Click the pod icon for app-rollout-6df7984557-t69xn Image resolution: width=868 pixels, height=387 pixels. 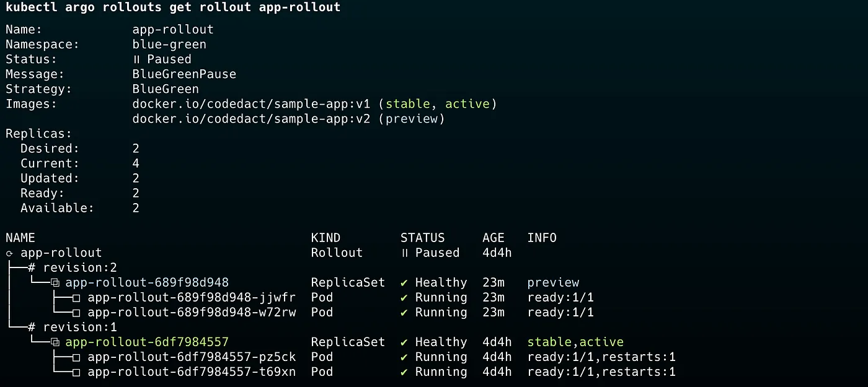[x=76, y=372]
